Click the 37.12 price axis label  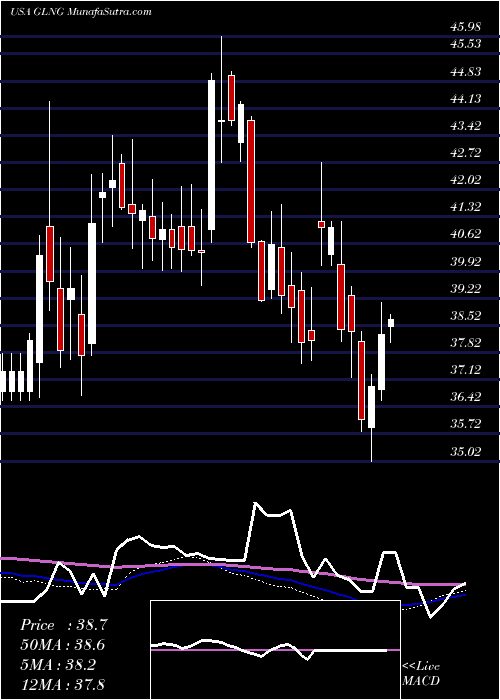coord(465,370)
